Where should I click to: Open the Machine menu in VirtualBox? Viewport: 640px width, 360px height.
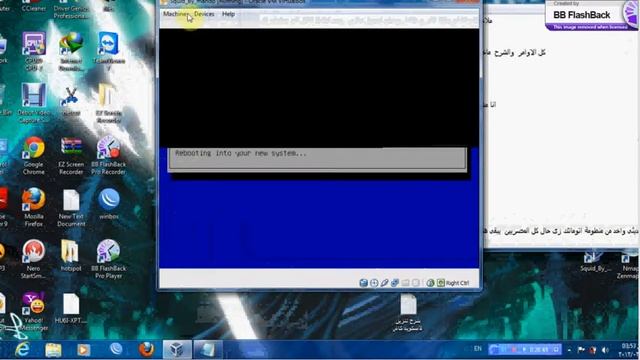pos(176,14)
